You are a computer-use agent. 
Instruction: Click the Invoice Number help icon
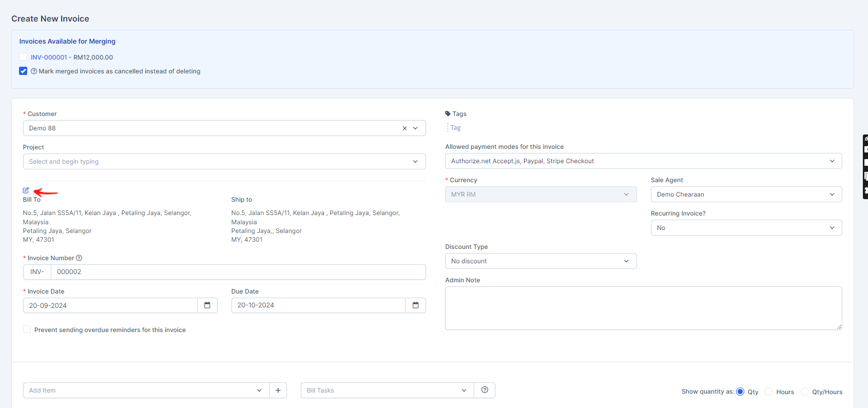79,258
